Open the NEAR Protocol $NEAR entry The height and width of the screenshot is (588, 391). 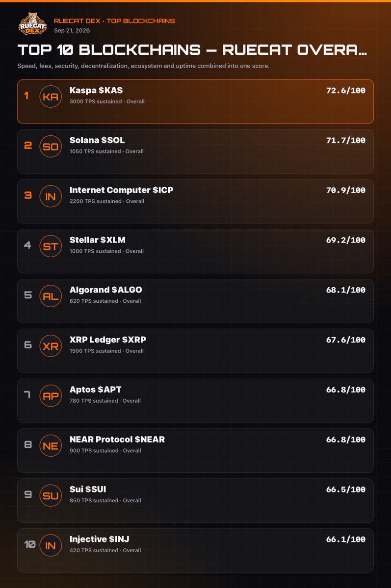click(x=195, y=450)
